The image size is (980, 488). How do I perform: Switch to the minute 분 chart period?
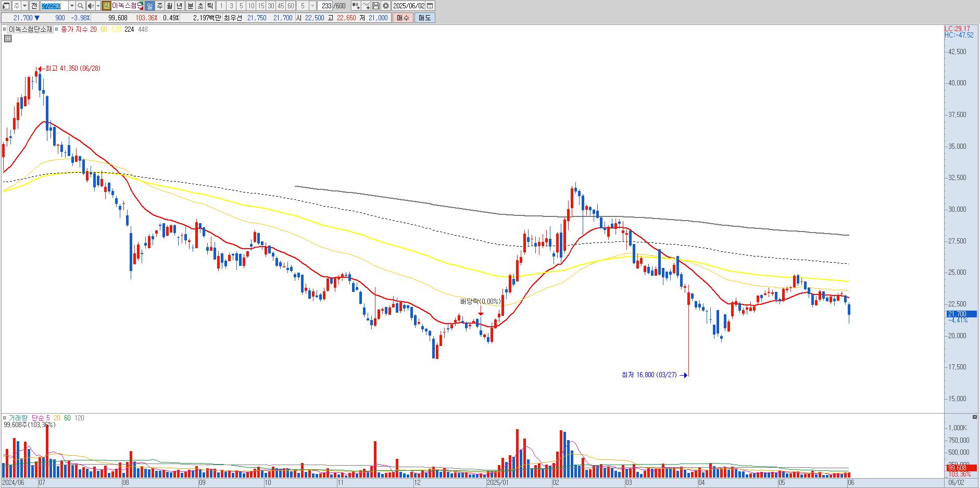click(190, 6)
